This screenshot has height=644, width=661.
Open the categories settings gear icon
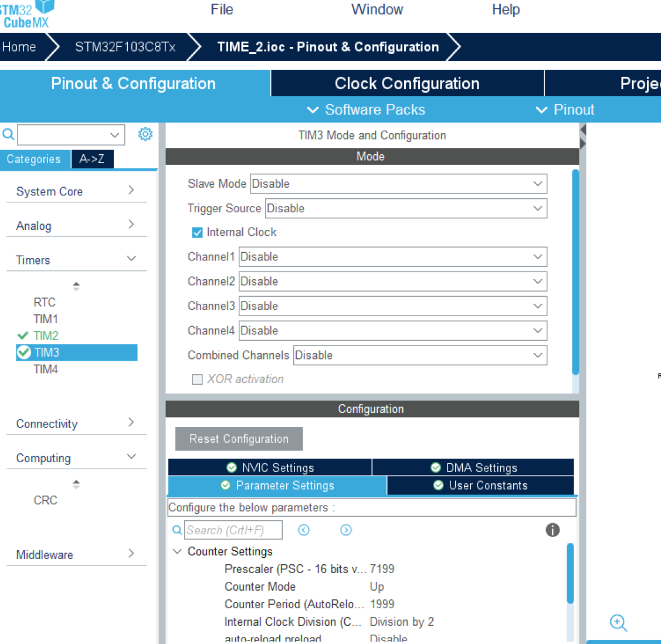145,134
